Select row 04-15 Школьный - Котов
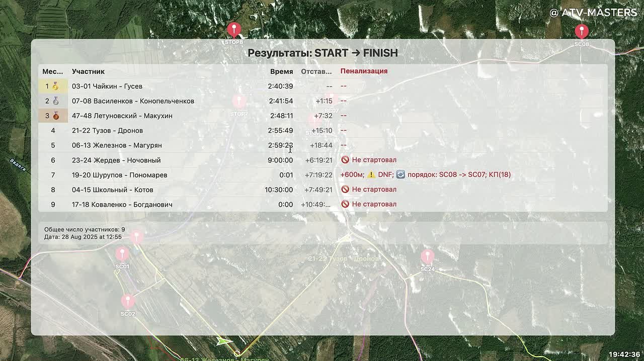The image size is (644, 361). pos(323,190)
